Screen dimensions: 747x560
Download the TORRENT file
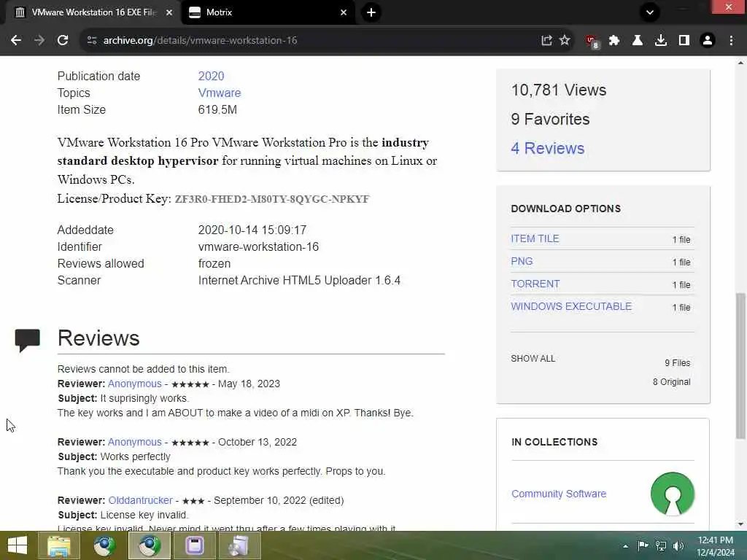point(535,284)
